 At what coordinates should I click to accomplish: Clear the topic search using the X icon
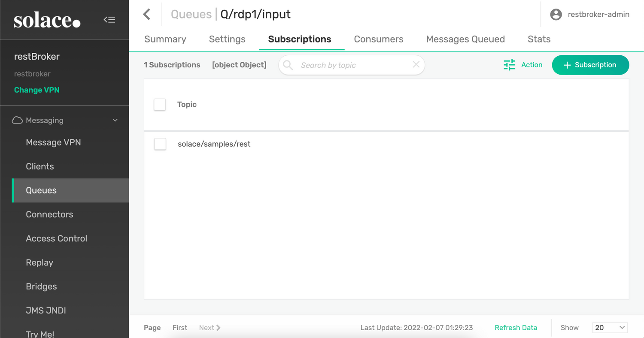(x=416, y=65)
